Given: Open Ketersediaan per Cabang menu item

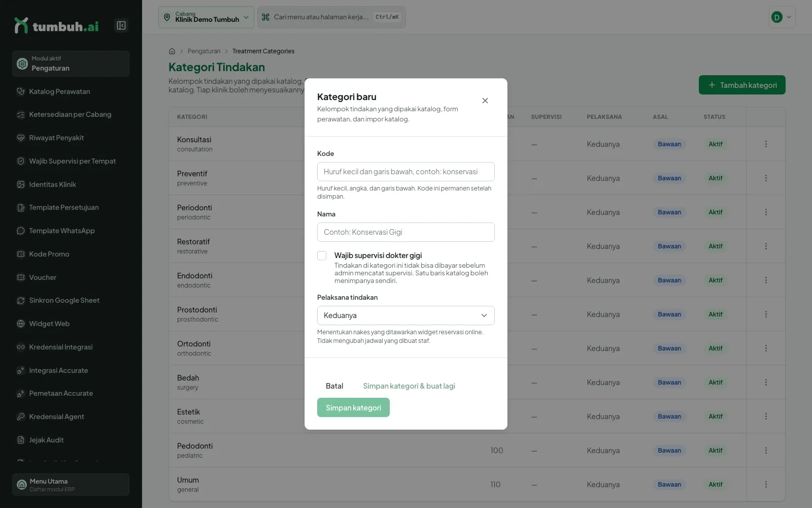Looking at the screenshot, I should point(70,115).
